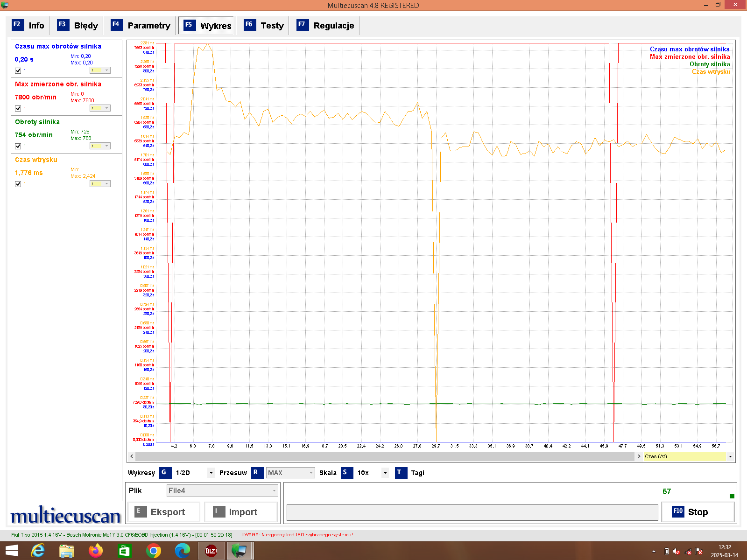This screenshot has width=747, height=560.
Task: Click the F7 key icon beside Regulacje
Action: point(302,25)
